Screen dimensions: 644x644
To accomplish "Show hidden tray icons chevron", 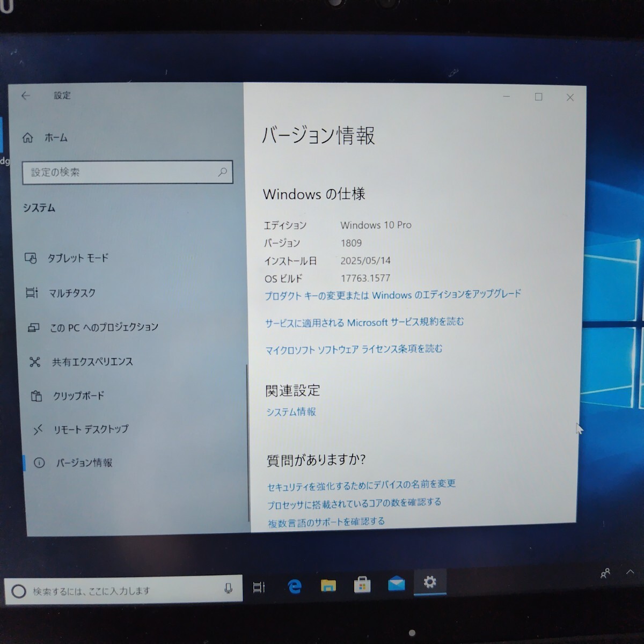I will tap(630, 572).
